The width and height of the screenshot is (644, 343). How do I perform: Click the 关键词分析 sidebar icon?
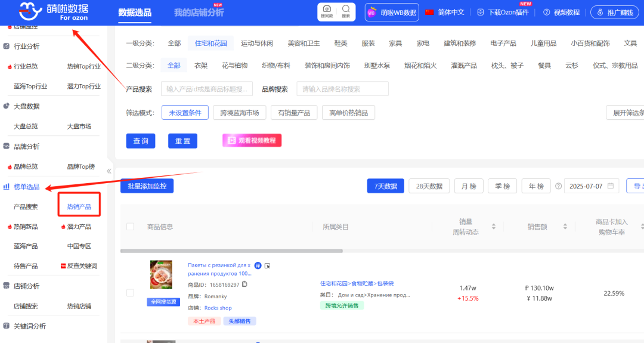(x=6, y=326)
